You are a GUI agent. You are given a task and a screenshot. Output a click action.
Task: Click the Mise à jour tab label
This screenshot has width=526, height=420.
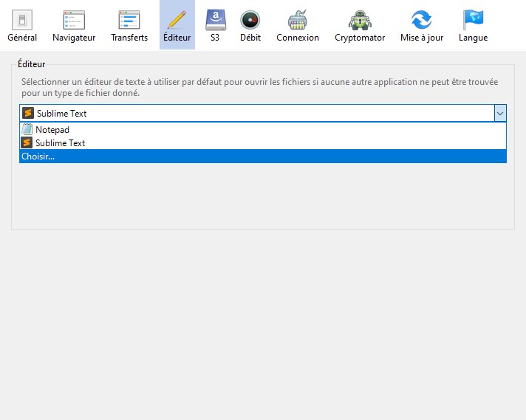pos(422,38)
